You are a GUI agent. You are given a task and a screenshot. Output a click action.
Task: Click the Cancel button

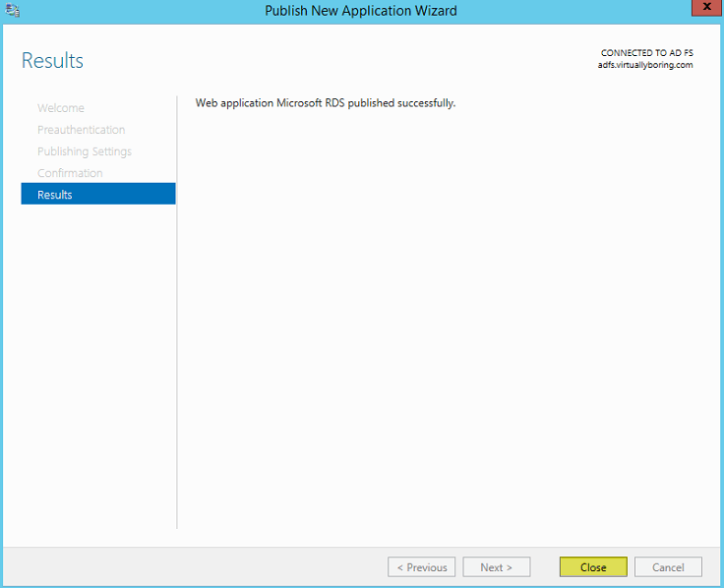(x=668, y=566)
